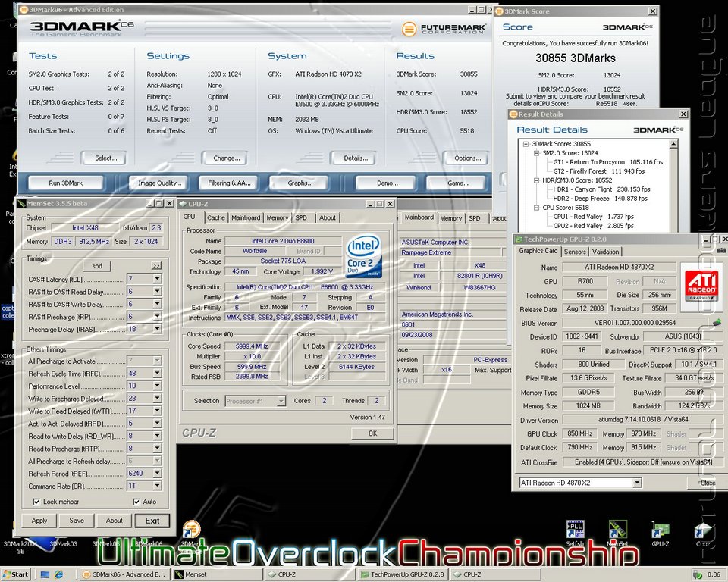Click the Intel Core 2 Duo logo in CPU-Z
Image resolution: width=728 pixels, height=582 pixels.
click(363, 255)
